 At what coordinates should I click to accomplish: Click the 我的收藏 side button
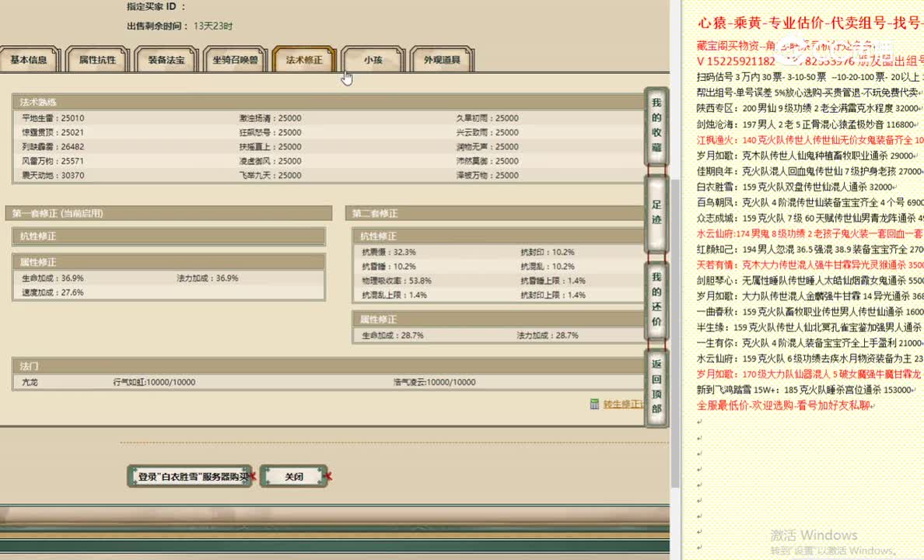[656, 125]
